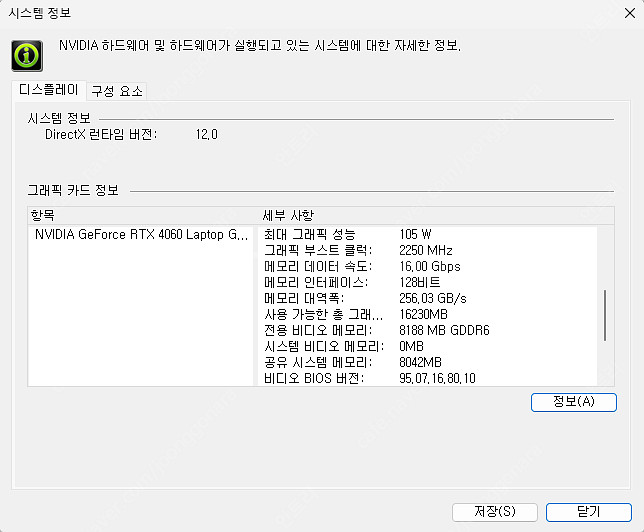
Task: Click the 메모리 인터페이스 label
Action: (x=316, y=283)
